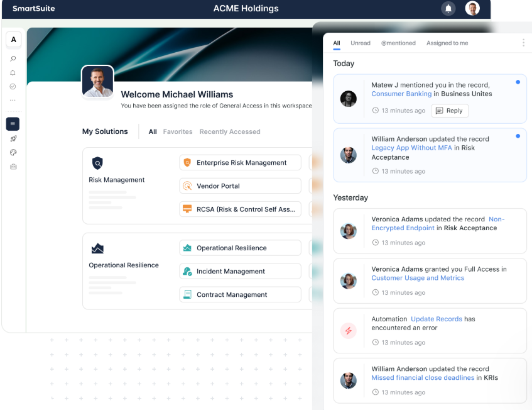Click the palette icon in sidebar

click(13, 152)
